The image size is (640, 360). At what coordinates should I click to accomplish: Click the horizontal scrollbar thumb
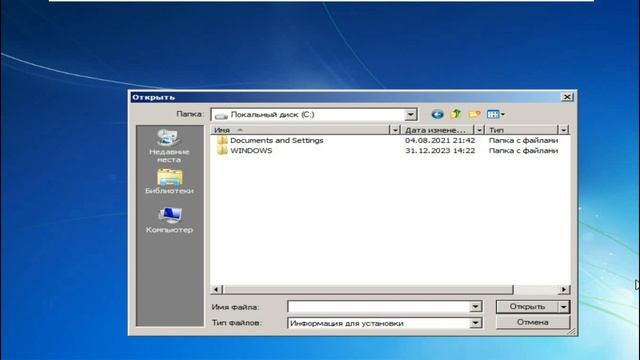pyautogui.click(x=368, y=289)
